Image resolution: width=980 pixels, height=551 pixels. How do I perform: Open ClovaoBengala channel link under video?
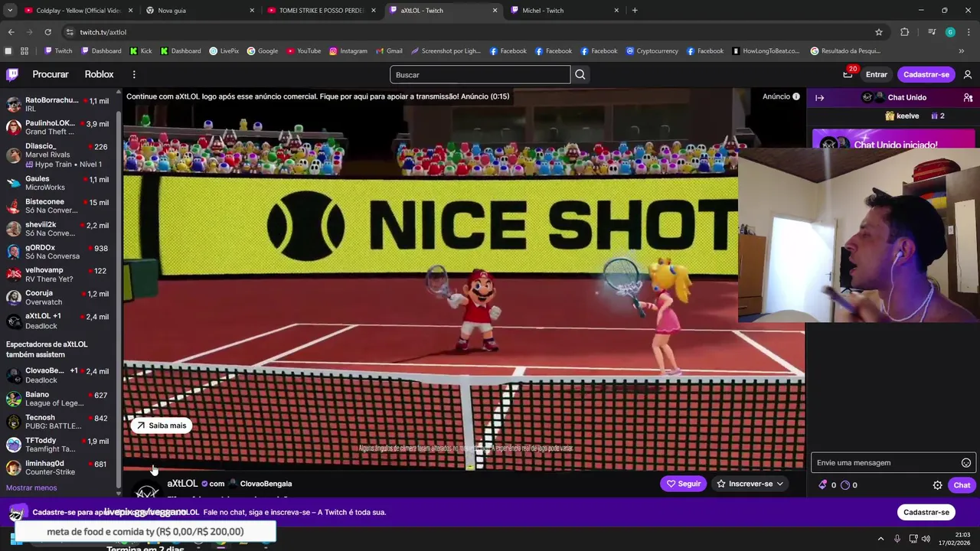[x=266, y=484]
